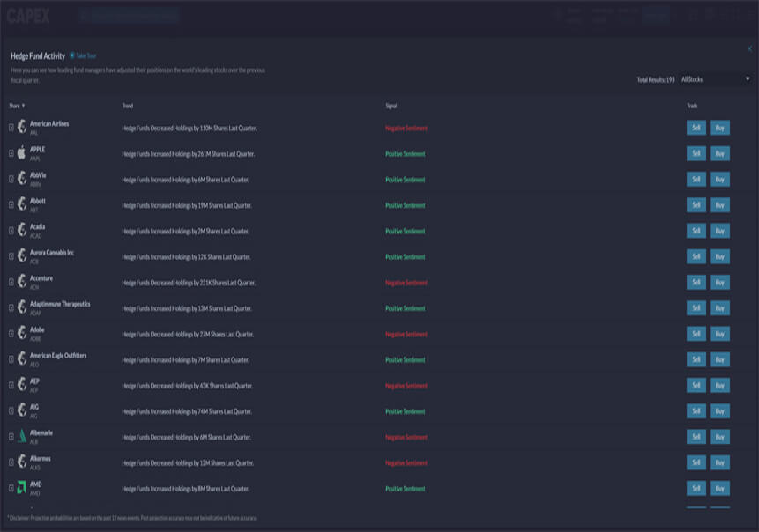Expand the AIG row details
Screen dimensions: 759x532
[x=11, y=411]
